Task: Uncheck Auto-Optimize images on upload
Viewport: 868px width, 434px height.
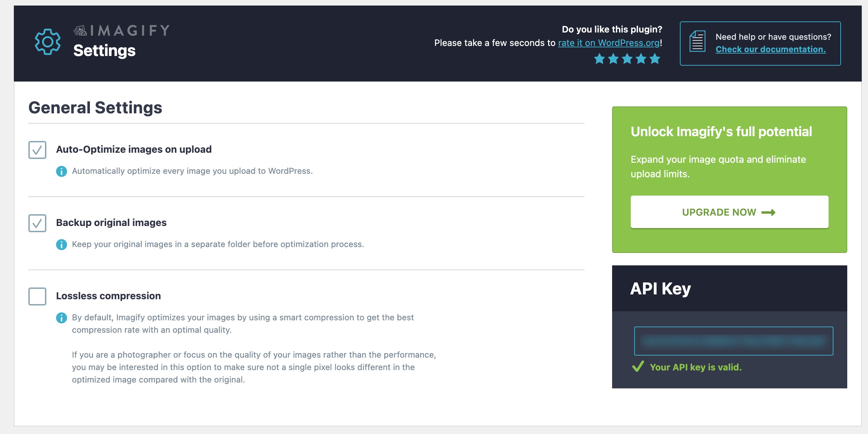Action: point(38,150)
